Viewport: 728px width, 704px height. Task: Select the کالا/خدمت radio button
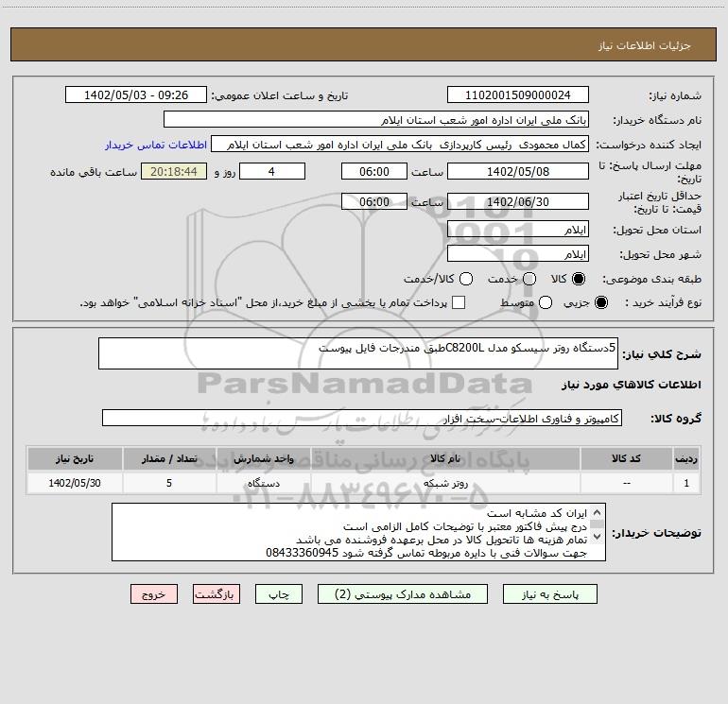[x=466, y=279]
